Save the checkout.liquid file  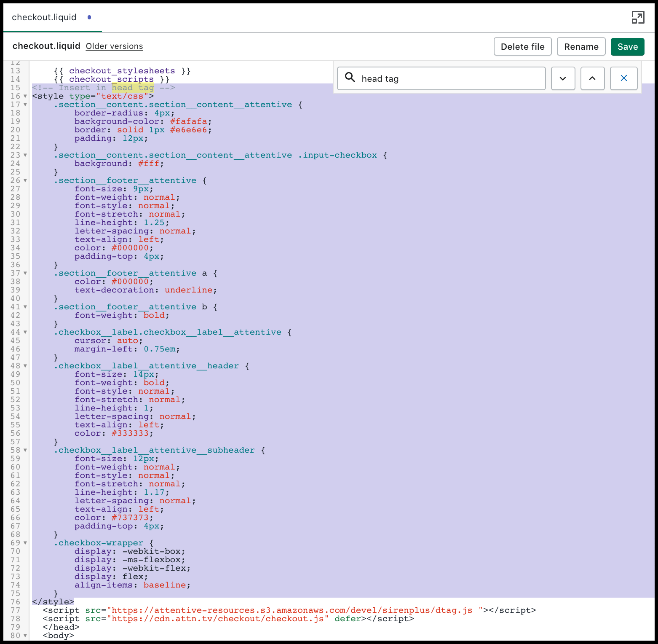[x=627, y=47]
